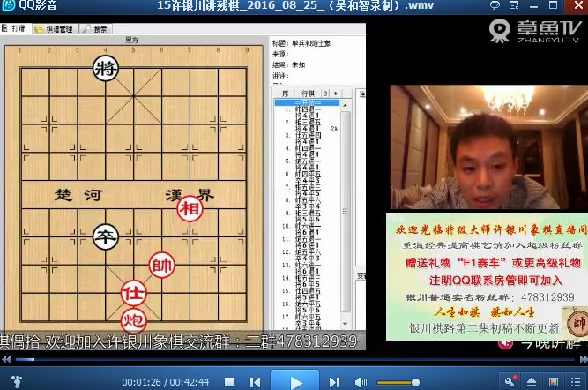The image size is (588, 390).
Task: Click the black 卒 piece
Action: pos(106,236)
